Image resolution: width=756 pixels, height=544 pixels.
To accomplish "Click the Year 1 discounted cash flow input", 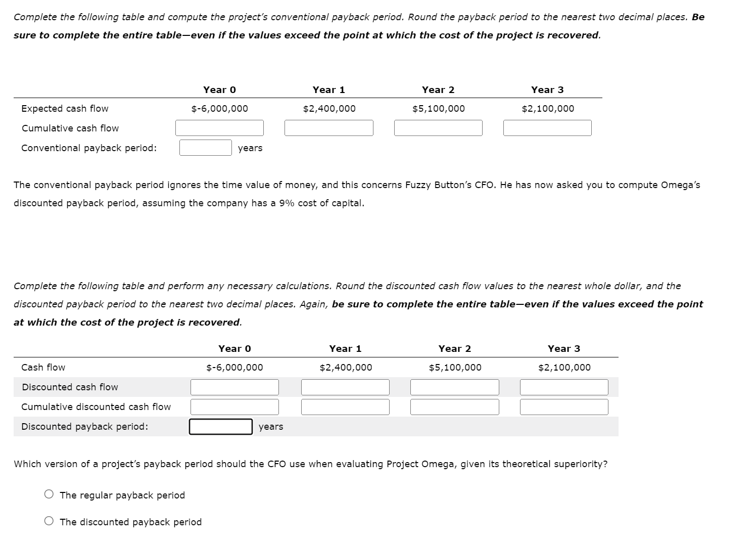I will click(x=346, y=387).
